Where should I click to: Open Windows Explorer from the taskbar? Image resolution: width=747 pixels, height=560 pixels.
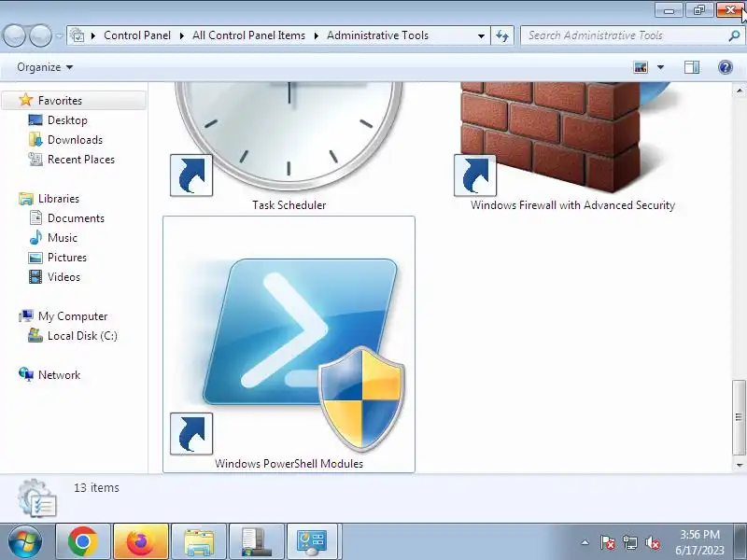pos(199,542)
